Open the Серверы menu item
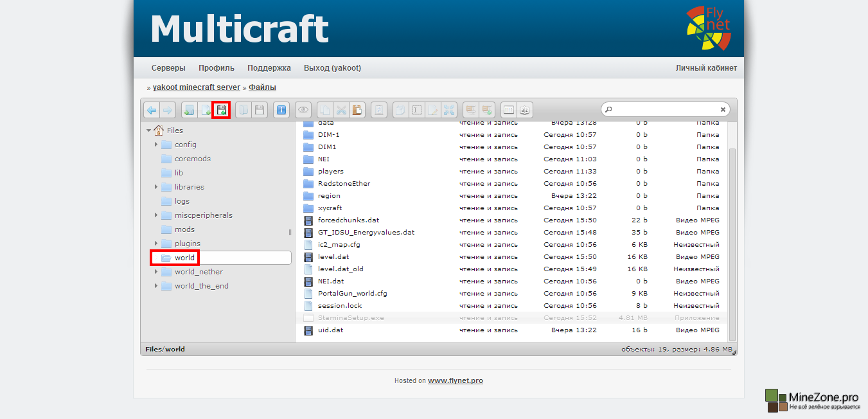Image resolution: width=868 pixels, height=419 pixels. point(168,68)
